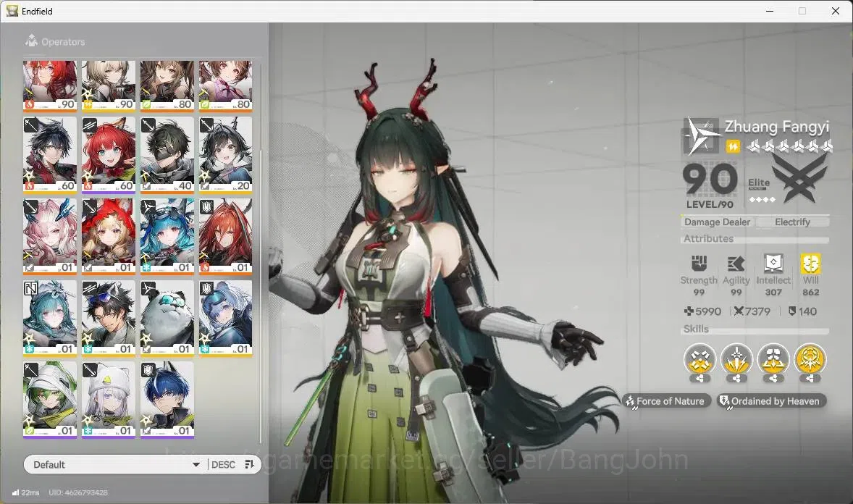Viewport: 853px width, 504px height.
Task: Click the Operators header icon
Action: coord(31,41)
